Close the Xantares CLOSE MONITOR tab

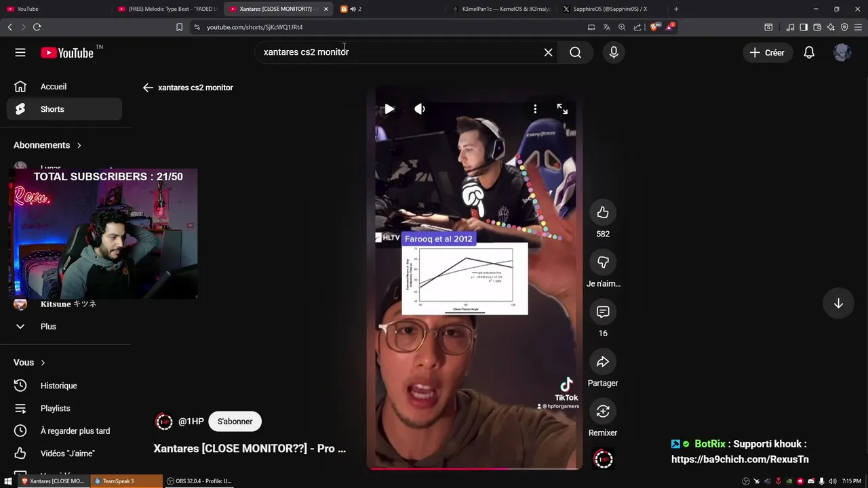[325, 9]
